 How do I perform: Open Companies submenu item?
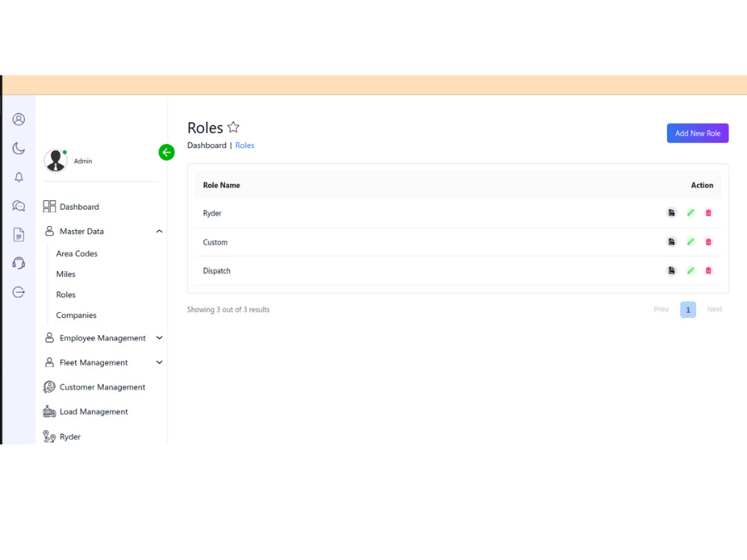(76, 315)
